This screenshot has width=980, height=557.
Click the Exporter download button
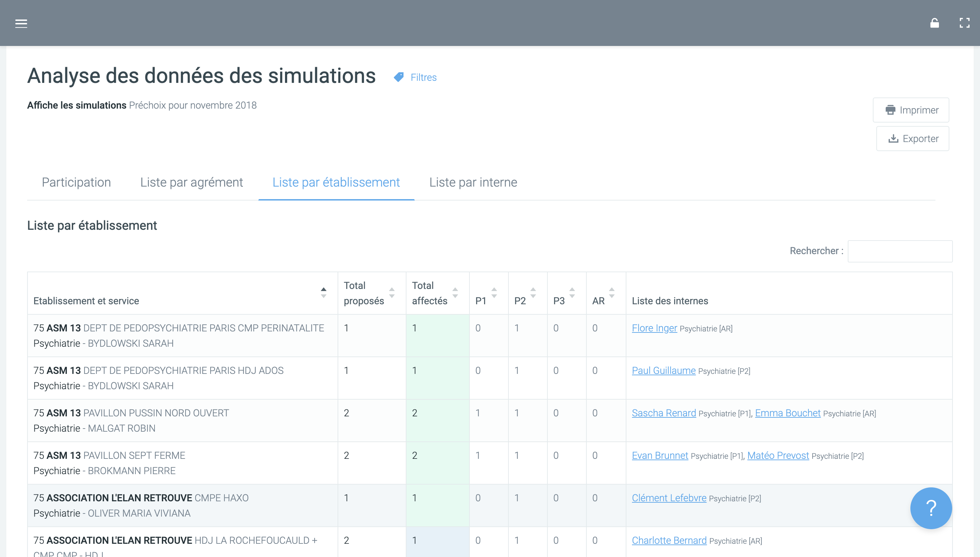pyautogui.click(x=912, y=139)
